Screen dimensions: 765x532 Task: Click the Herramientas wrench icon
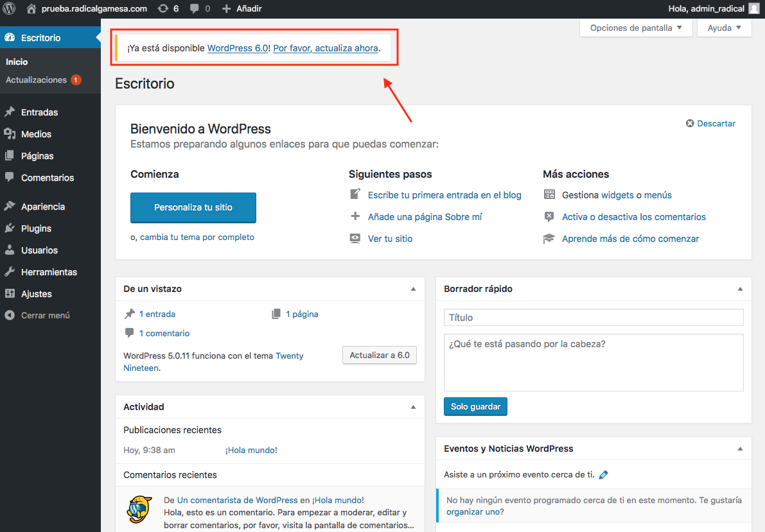point(9,271)
